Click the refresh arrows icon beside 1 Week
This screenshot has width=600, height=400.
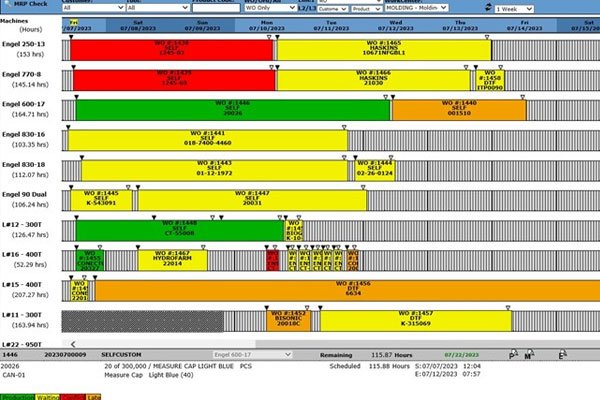(483, 7)
